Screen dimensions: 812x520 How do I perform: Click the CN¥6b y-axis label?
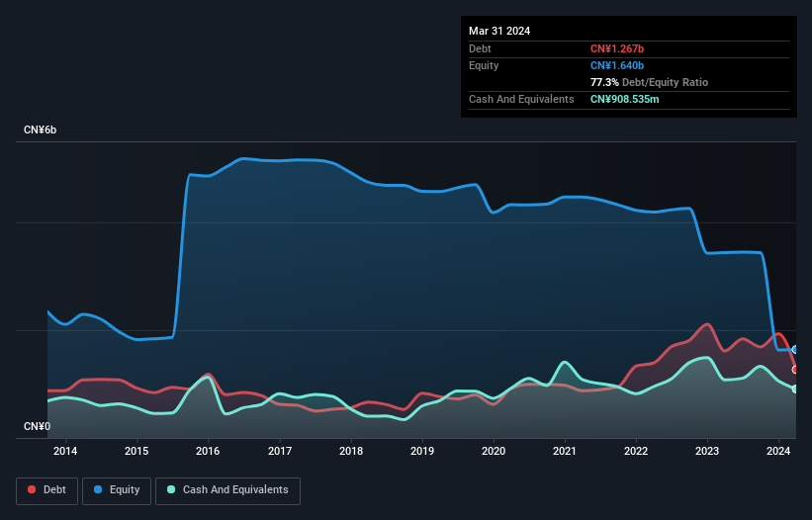[40, 130]
